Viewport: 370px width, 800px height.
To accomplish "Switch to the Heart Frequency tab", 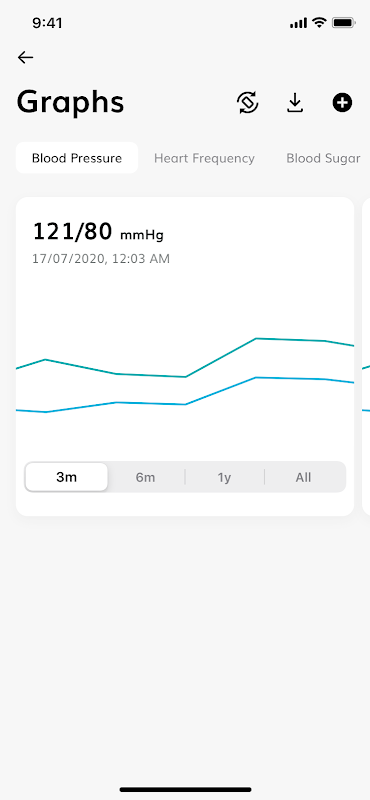I will pyautogui.click(x=204, y=158).
